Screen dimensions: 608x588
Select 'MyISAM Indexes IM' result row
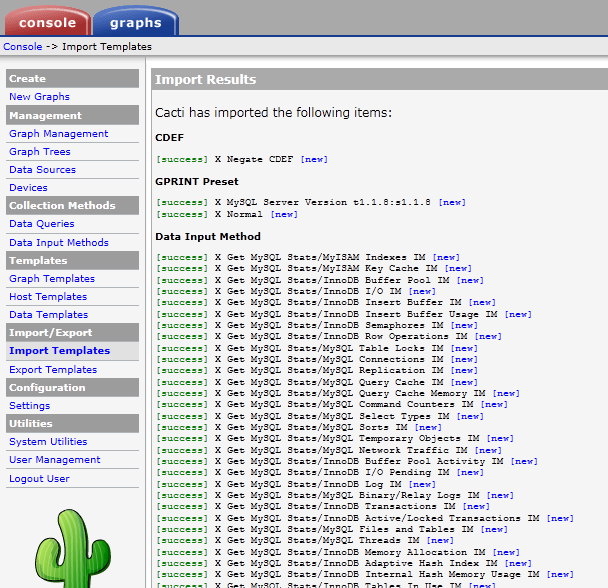click(x=308, y=258)
